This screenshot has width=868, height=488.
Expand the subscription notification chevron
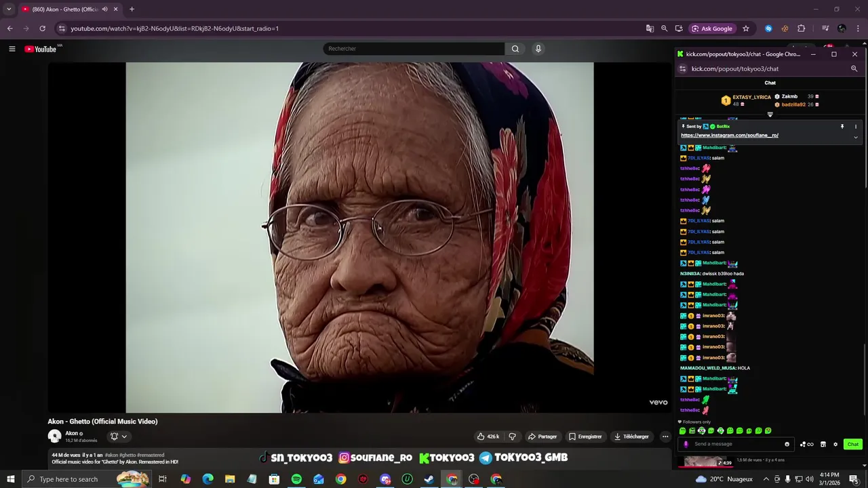pyautogui.click(x=124, y=436)
